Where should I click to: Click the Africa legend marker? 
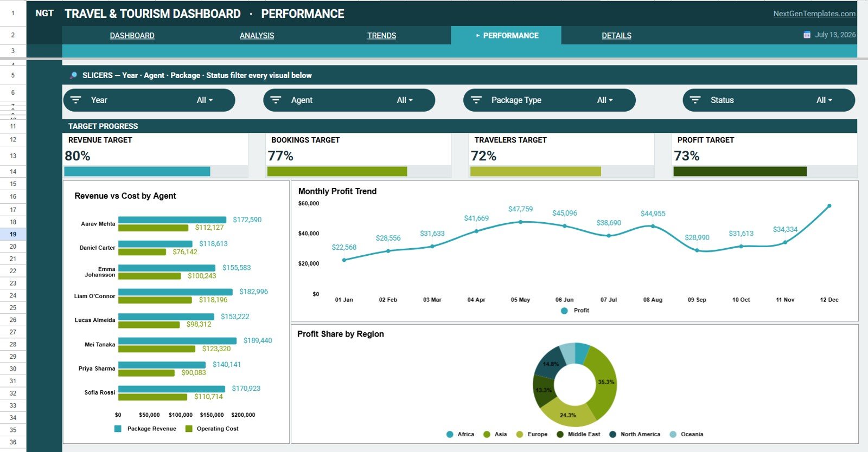(450, 434)
